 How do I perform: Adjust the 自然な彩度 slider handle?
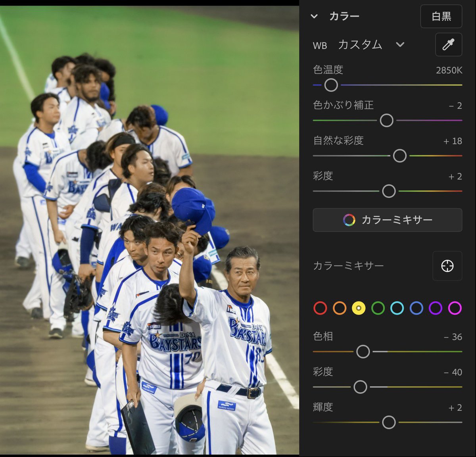point(399,156)
